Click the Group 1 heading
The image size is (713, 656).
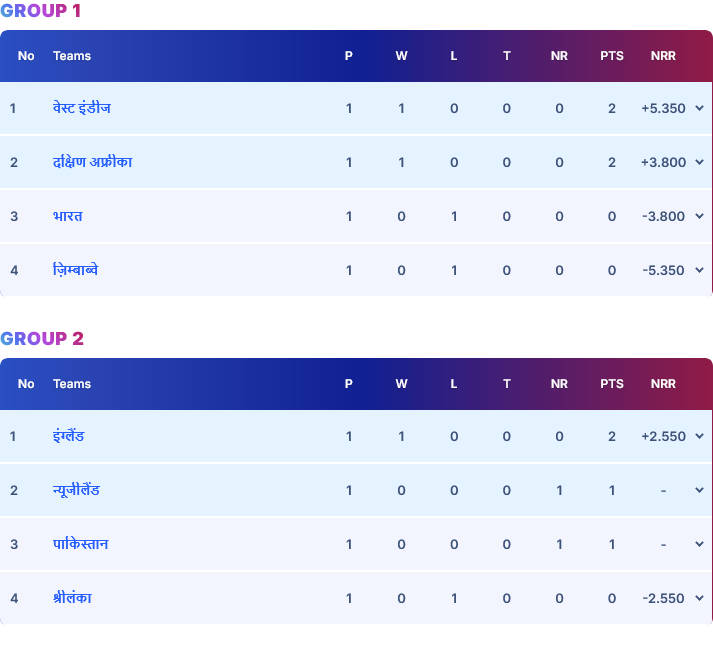[x=41, y=11]
